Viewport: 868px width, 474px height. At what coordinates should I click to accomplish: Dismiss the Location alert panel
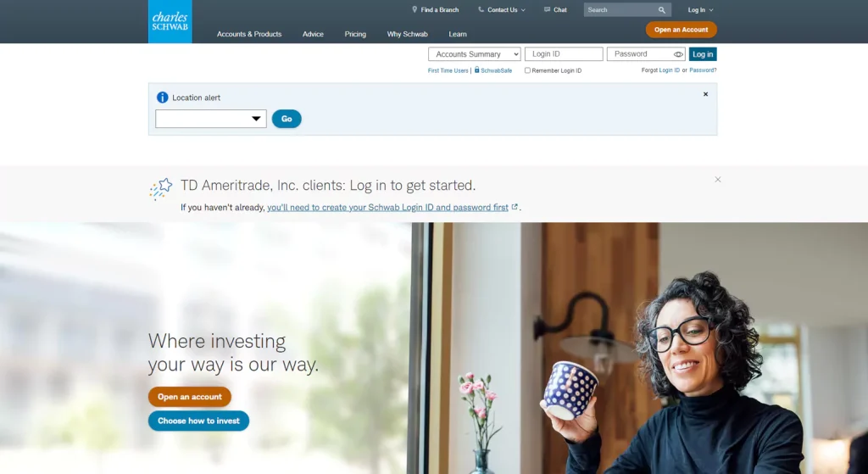705,94
